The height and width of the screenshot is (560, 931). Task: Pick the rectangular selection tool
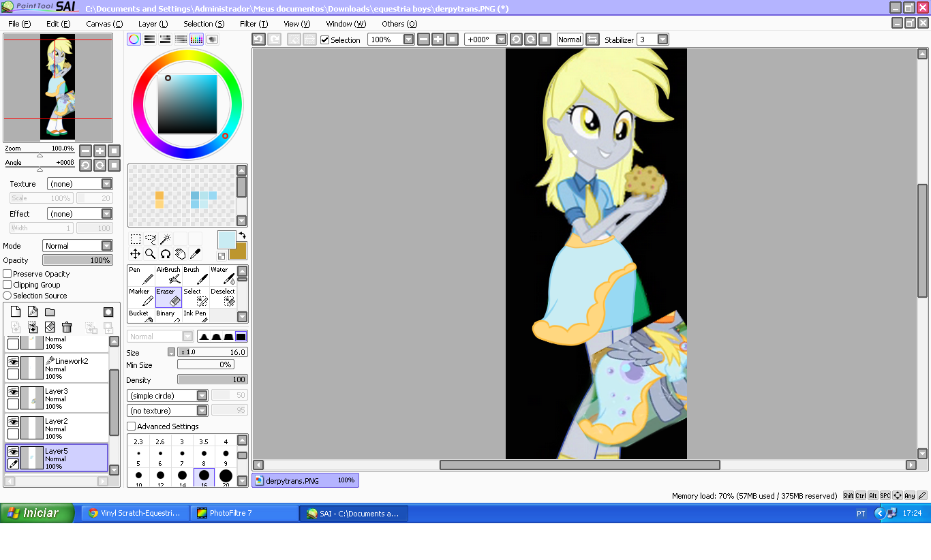[136, 239]
